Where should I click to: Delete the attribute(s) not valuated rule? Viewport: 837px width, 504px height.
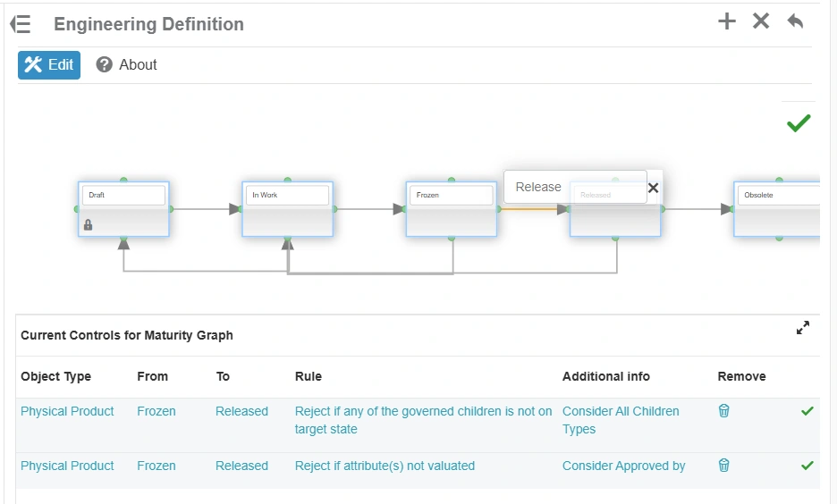(x=724, y=466)
